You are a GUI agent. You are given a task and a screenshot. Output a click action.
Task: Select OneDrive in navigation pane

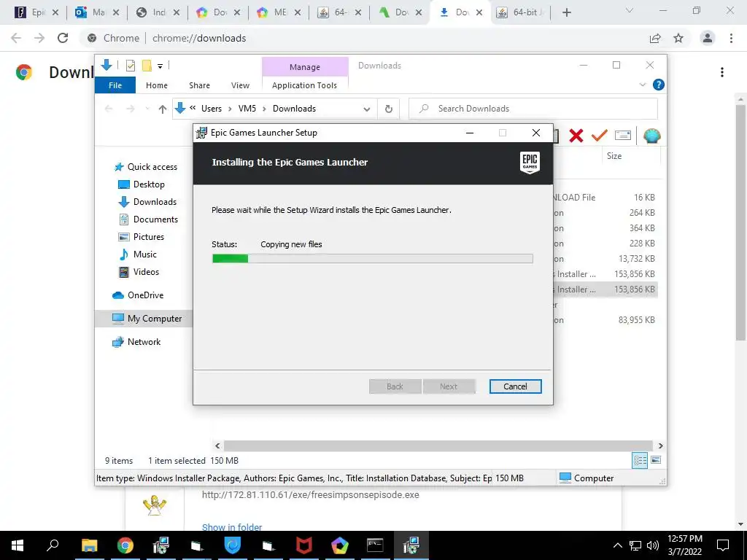[138, 295]
